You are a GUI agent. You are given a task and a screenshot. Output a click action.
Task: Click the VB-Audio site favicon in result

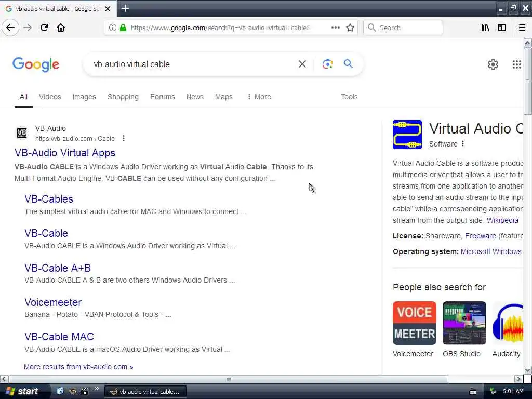[22, 132]
